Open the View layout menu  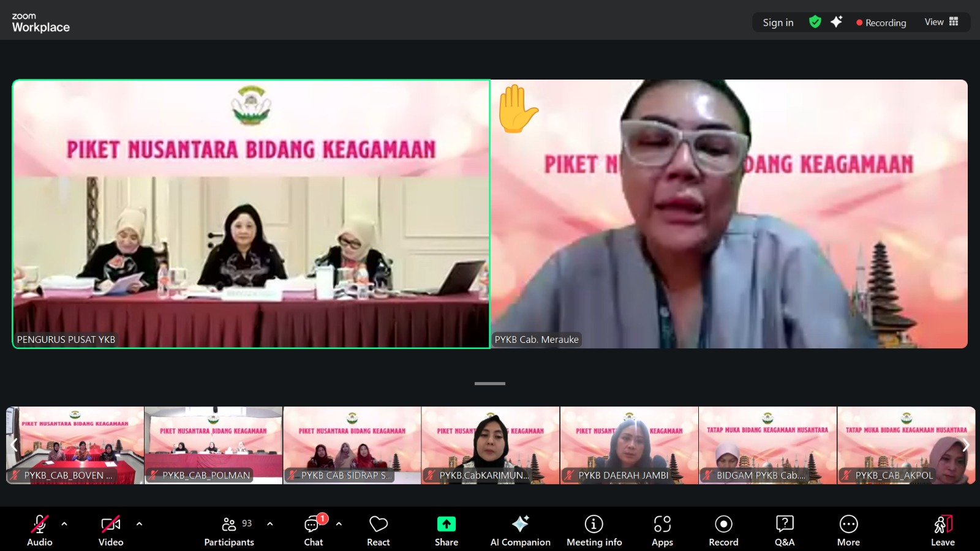pyautogui.click(x=941, y=22)
